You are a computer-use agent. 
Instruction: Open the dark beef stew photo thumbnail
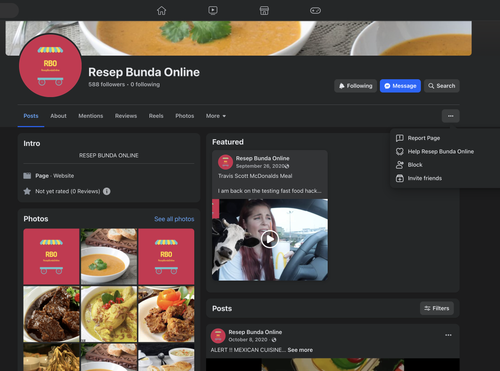pos(51,314)
